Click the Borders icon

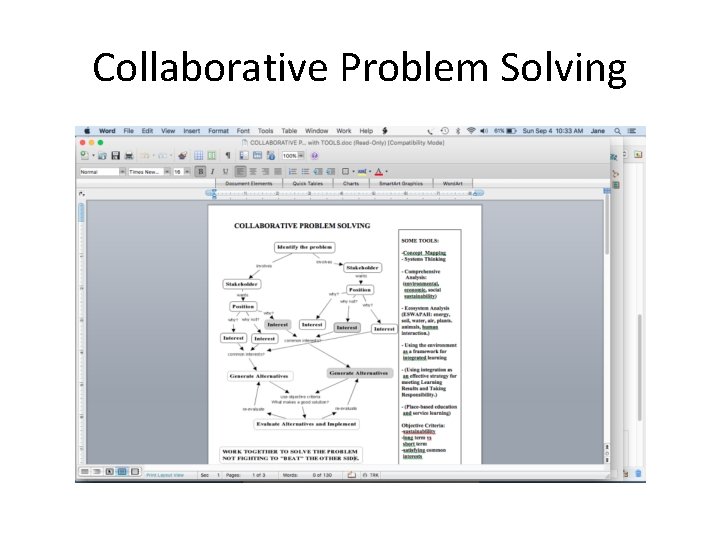(x=345, y=172)
